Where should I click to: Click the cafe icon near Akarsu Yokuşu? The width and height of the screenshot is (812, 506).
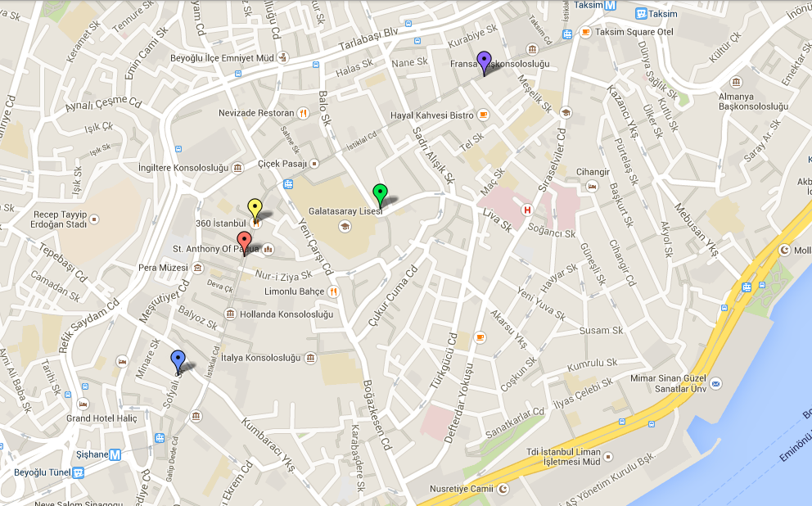point(480,337)
